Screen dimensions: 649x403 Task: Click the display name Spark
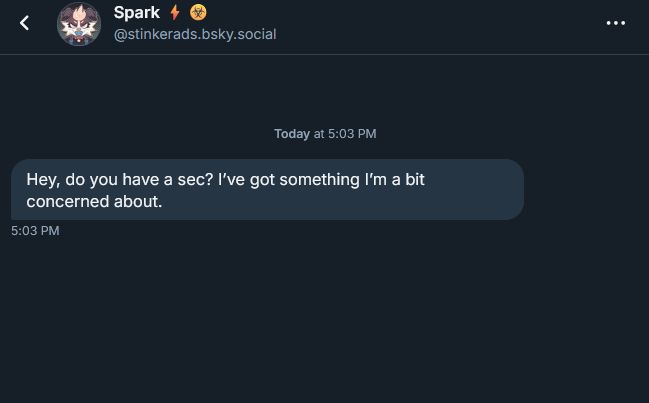137,13
